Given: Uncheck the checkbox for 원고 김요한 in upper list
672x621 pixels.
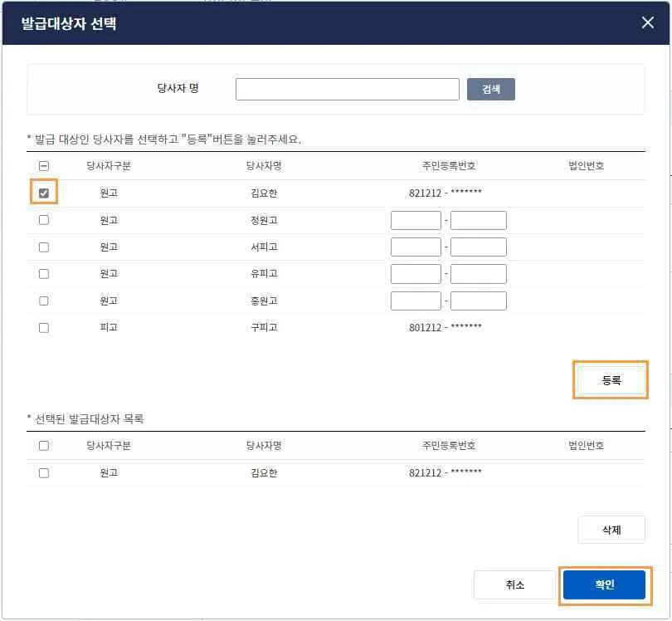Looking at the screenshot, I should pyautogui.click(x=44, y=193).
